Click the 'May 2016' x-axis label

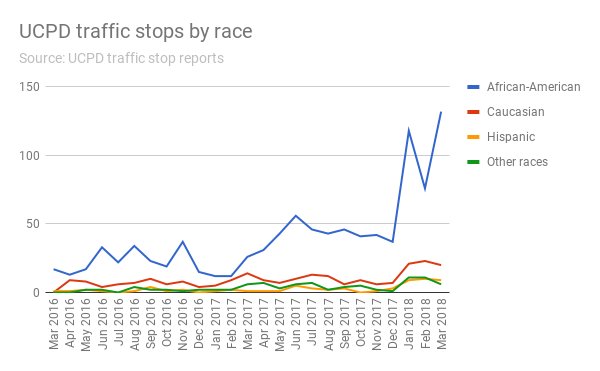click(86, 324)
